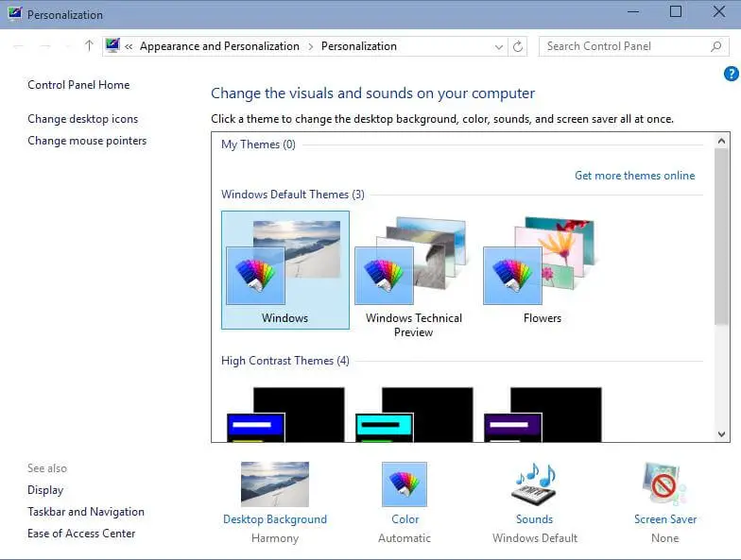
Task: Click the None label under Screen Saver
Action: pos(664,538)
